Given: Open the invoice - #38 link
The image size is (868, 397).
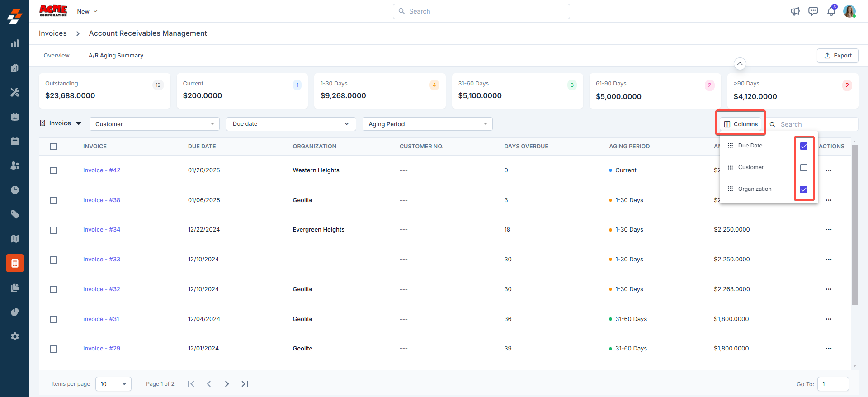Looking at the screenshot, I should 102,200.
